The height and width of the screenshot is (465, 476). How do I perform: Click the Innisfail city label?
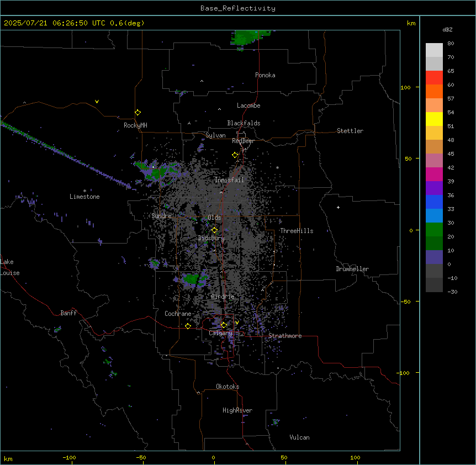coord(229,180)
